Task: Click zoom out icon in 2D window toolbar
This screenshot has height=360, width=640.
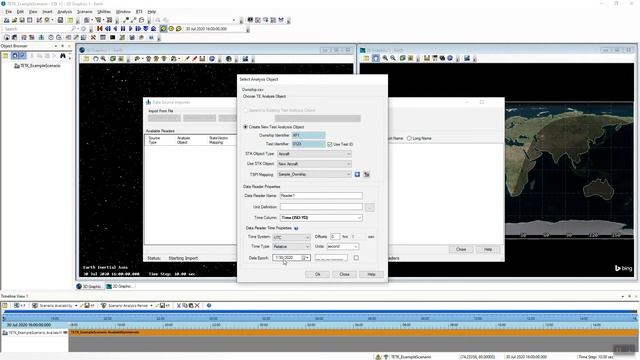Action: pos(393,58)
